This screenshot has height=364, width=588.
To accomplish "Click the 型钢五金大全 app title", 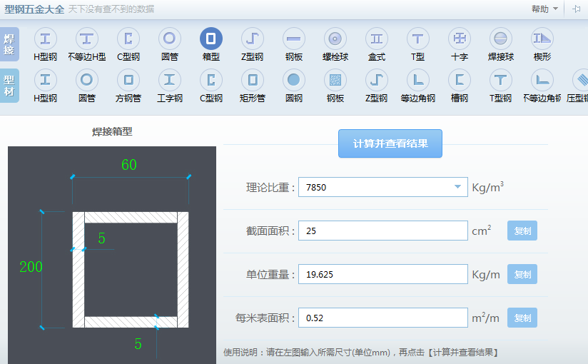I will (34, 9).
